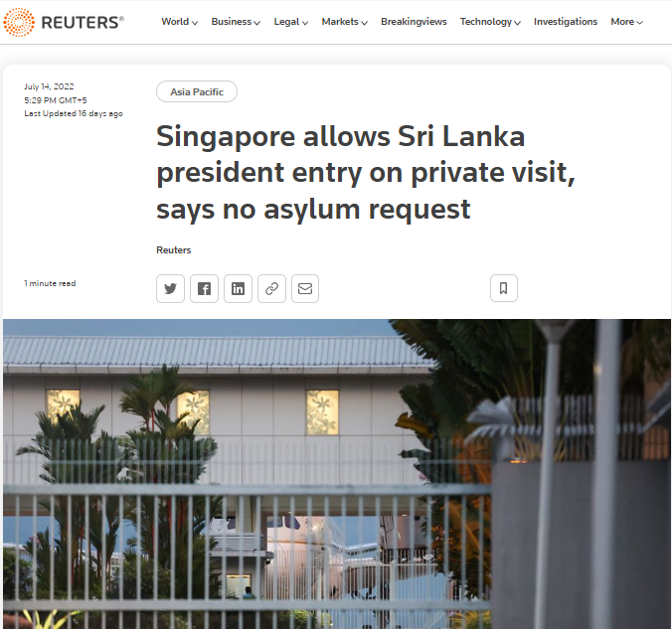Expand the Technology menu
This screenshot has width=672, height=629.
pyautogui.click(x=490, y=22)
